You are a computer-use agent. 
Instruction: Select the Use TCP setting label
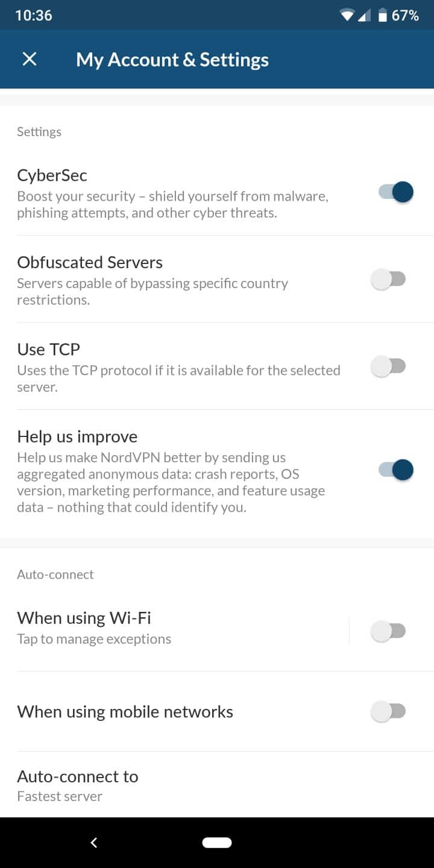point(49,350)
